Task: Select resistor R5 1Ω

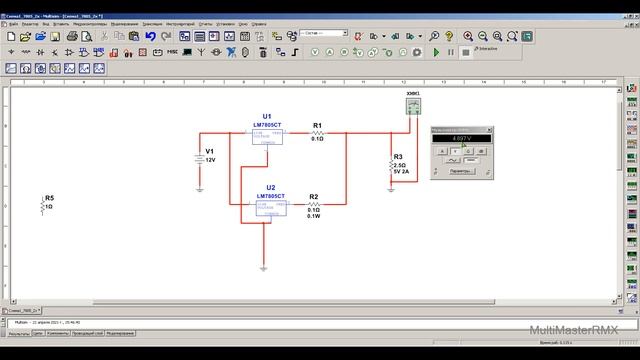Action: [42, 205]
